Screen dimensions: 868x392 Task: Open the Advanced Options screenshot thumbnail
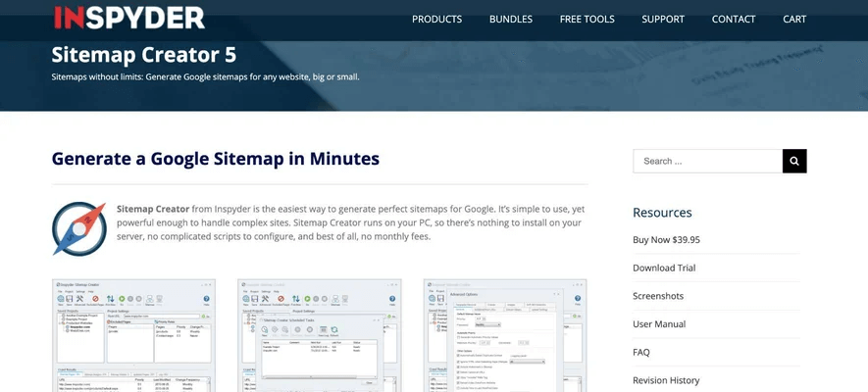pyautogui.click(x=505, y=335)
